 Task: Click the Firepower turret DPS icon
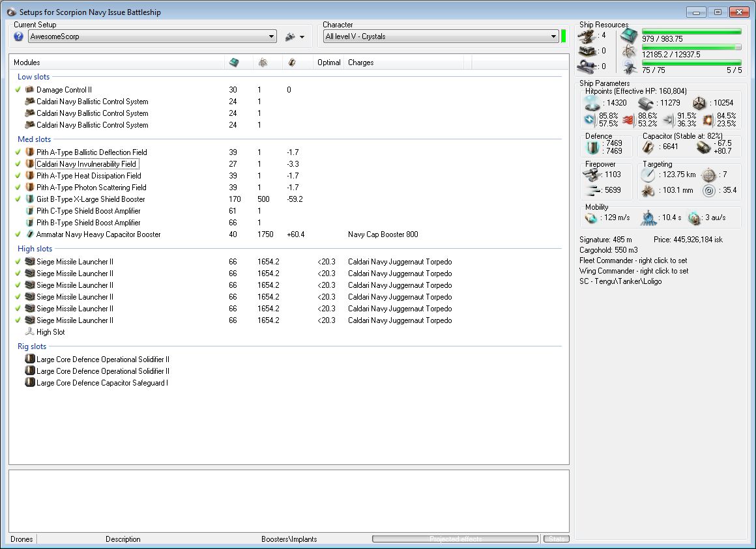(x=592, y=175)
